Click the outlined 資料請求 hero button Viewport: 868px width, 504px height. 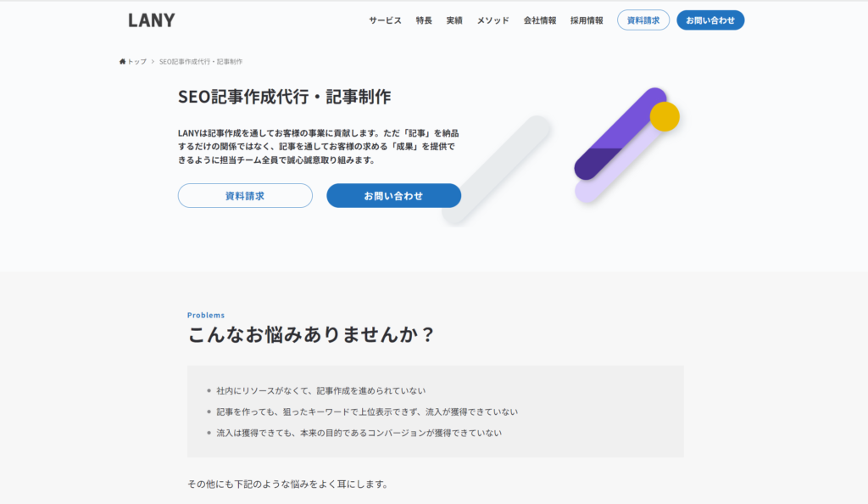pos(245,195)
